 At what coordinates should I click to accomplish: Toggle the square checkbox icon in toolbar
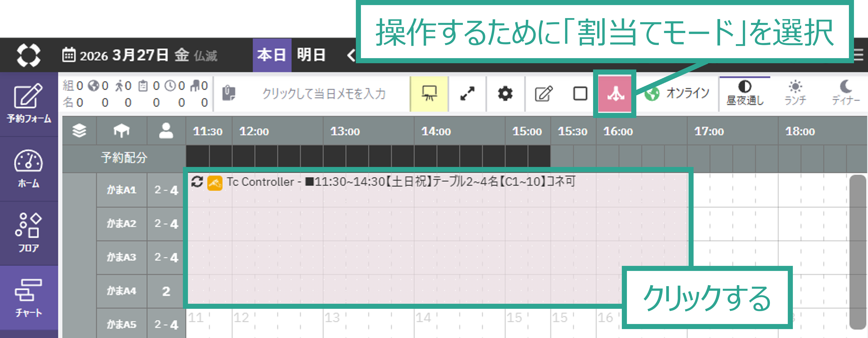click(x=580, y=94)
